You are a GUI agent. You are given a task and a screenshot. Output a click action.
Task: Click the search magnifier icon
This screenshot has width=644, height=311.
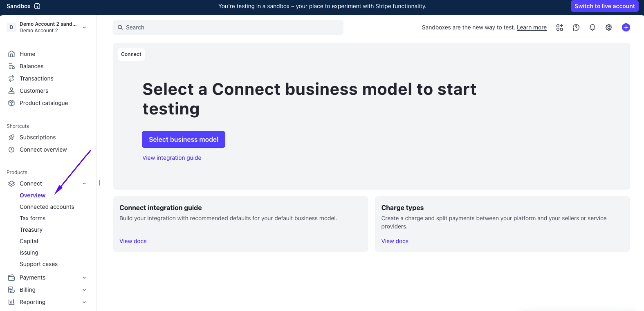click(120, 27)
